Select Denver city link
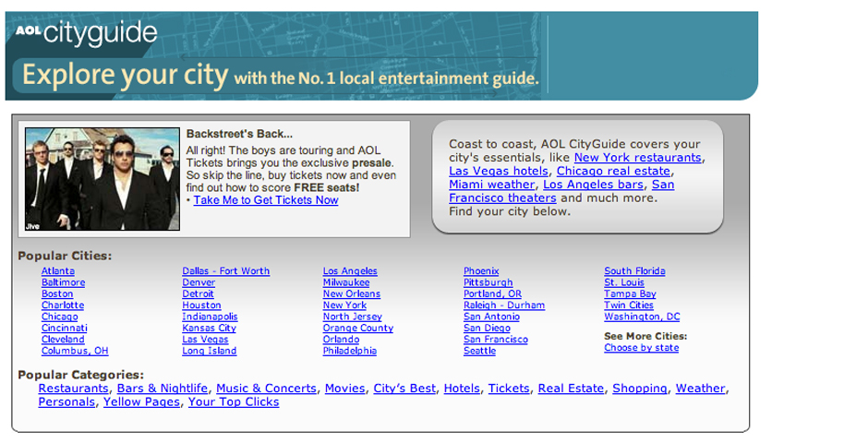868x443 pixels. (199, 282)
